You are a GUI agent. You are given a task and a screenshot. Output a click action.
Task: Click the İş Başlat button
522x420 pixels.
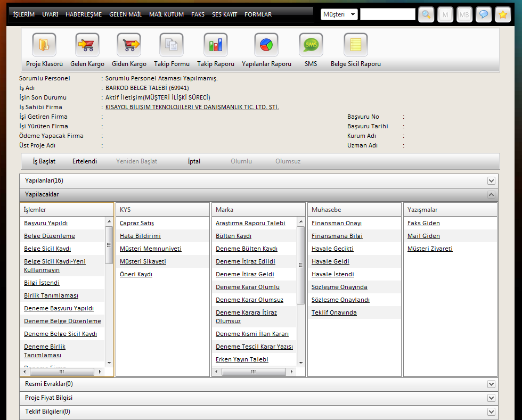(x=44, y=161)
